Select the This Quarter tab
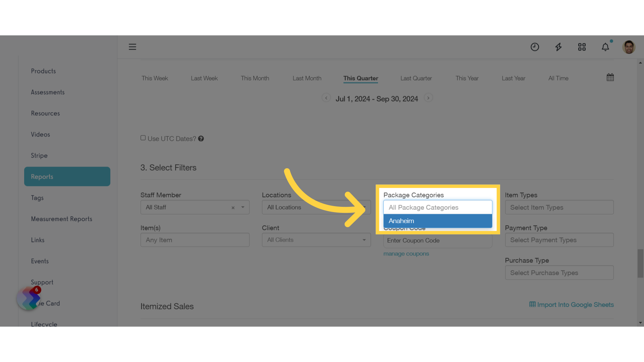 [361, 78]
